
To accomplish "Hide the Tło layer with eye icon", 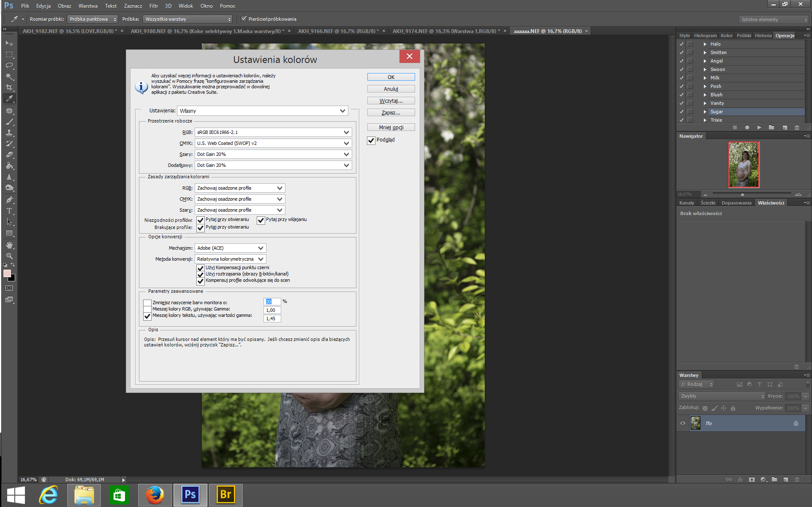I will pos(683,423).
